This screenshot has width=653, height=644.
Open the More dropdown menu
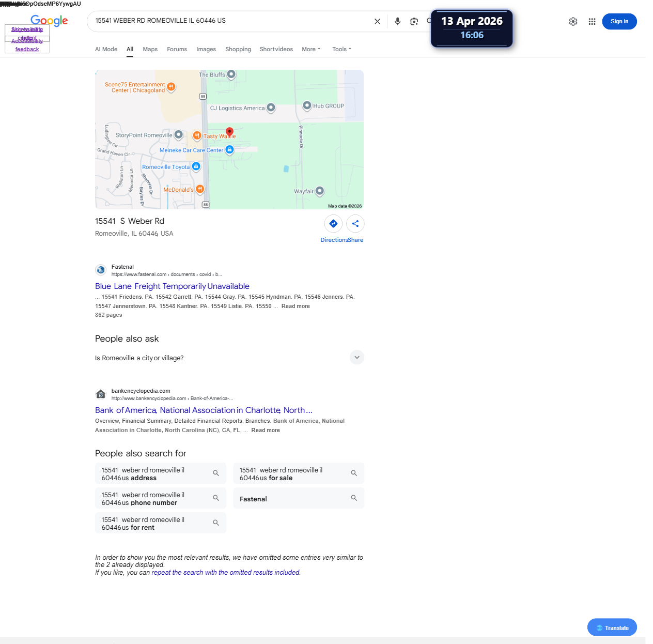[x=311, y=49]
